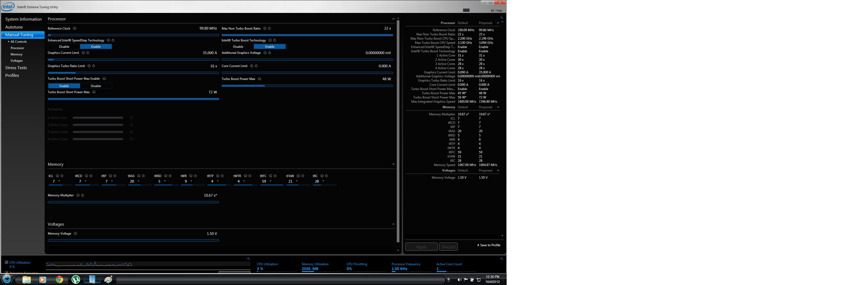Open the Windows Start orb
The width and height of the screenshot is (868, 285).
click(x=7, y=279)
